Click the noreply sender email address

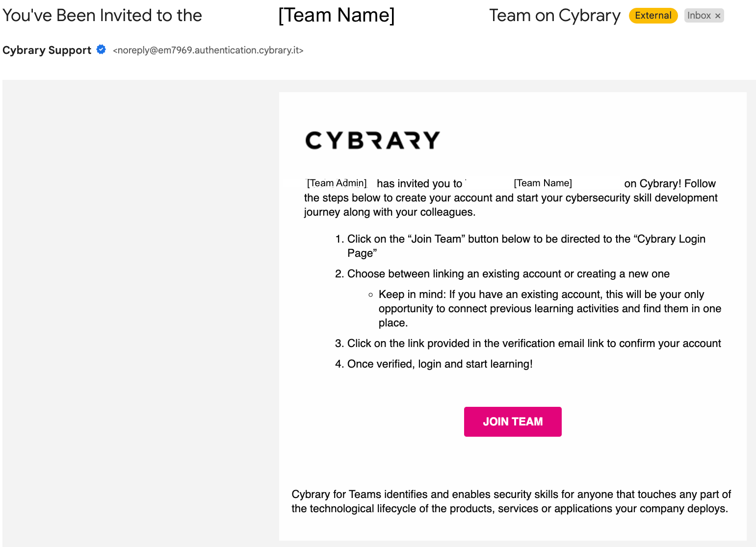click(208, 50)
